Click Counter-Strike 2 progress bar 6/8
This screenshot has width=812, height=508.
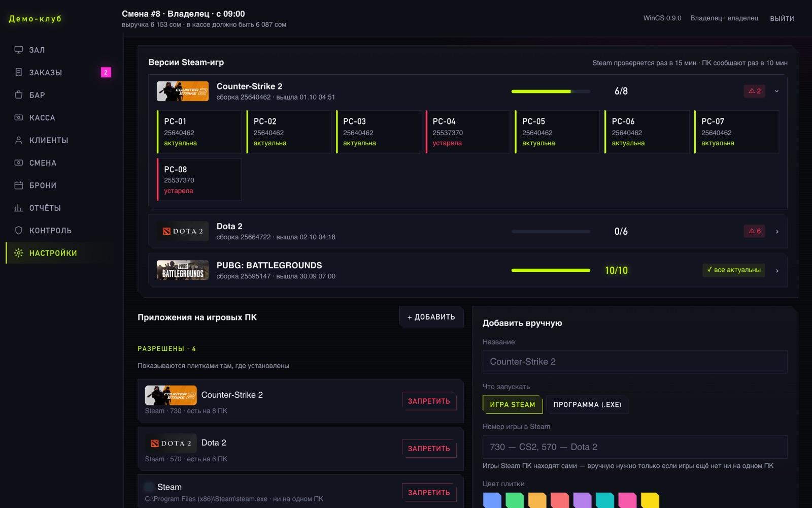click(x=551, y=91)
